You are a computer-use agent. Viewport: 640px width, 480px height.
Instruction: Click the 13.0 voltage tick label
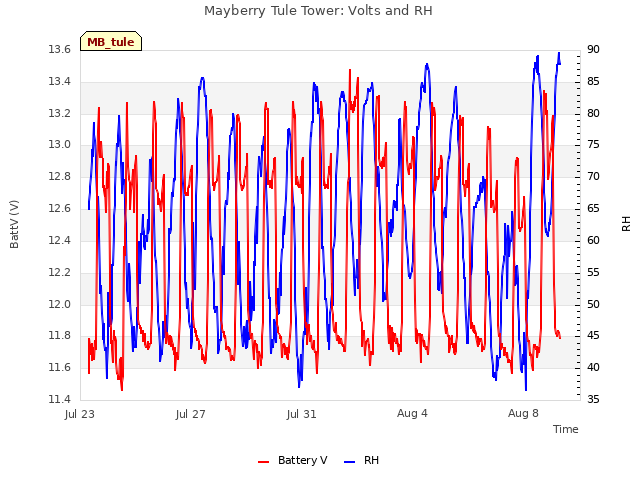59,144
